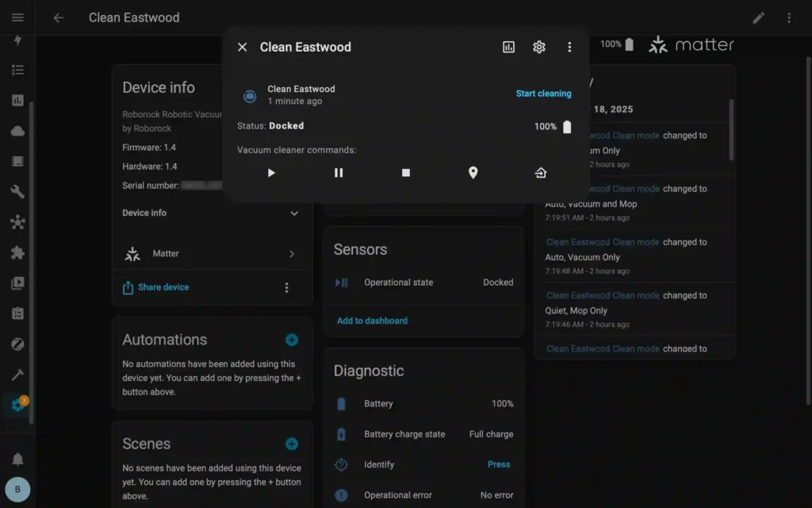Start the vacuum with the Play command icon
The height and width of the screenshot is (508, 812).
tap(270, 172)
